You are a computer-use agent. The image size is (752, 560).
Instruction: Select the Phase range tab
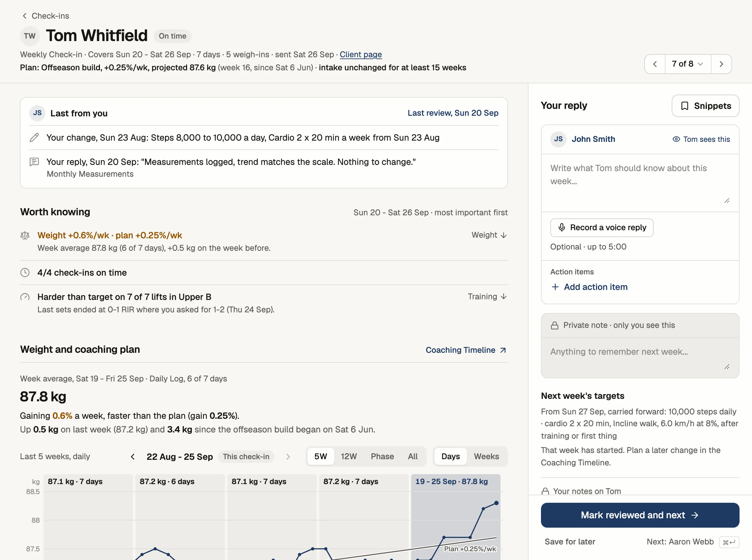click(x=382, y=457)
